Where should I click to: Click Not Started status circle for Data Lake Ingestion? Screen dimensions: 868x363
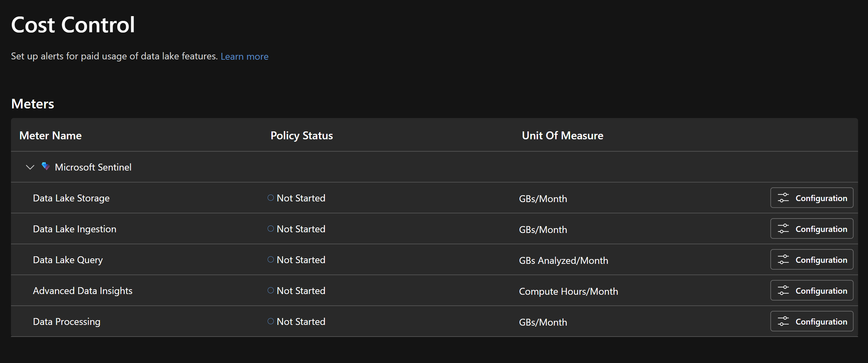click(271, 229)
